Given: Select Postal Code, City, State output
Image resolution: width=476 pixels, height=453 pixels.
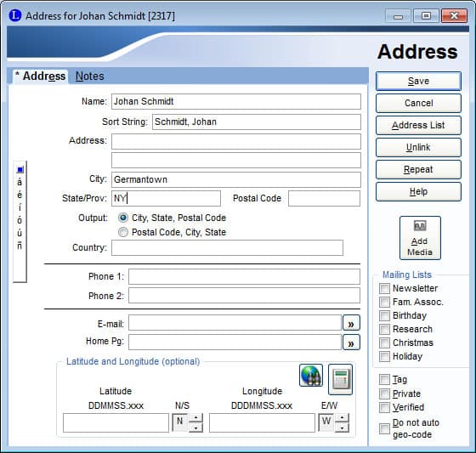Looking at the screenshot, I should [x=123, y=232].
